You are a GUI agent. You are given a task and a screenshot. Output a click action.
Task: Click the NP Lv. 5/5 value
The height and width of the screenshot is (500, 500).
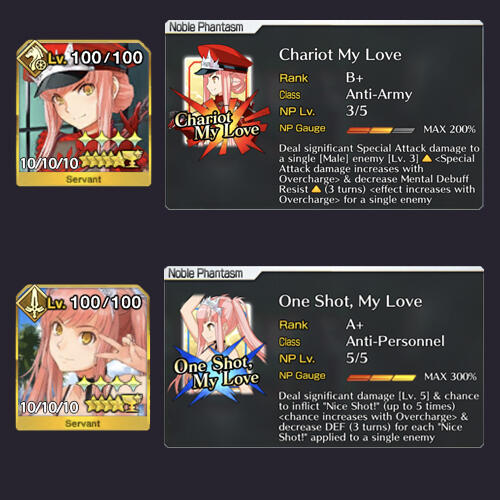click(356, 358)
